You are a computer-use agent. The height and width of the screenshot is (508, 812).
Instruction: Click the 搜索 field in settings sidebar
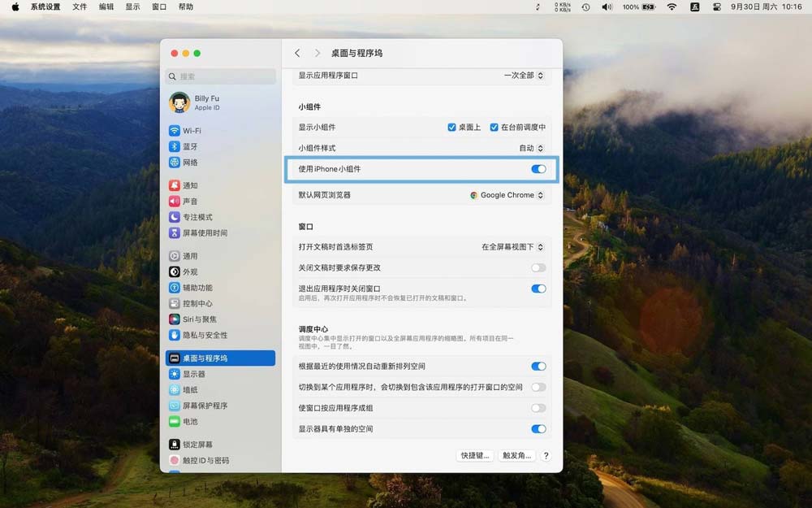219,76
